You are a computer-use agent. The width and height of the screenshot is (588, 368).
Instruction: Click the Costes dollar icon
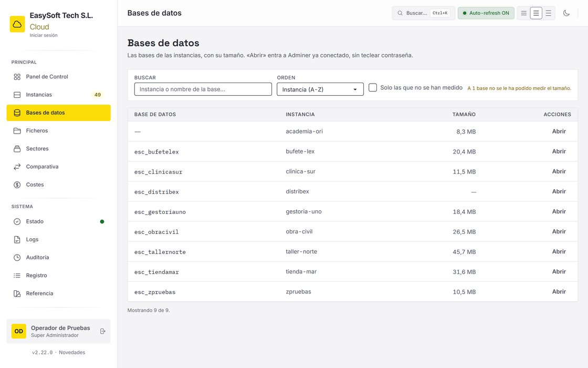point(17,185)
